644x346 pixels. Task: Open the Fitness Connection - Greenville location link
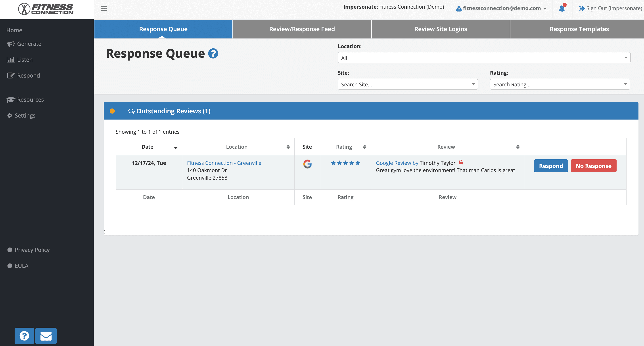(224, 163)
